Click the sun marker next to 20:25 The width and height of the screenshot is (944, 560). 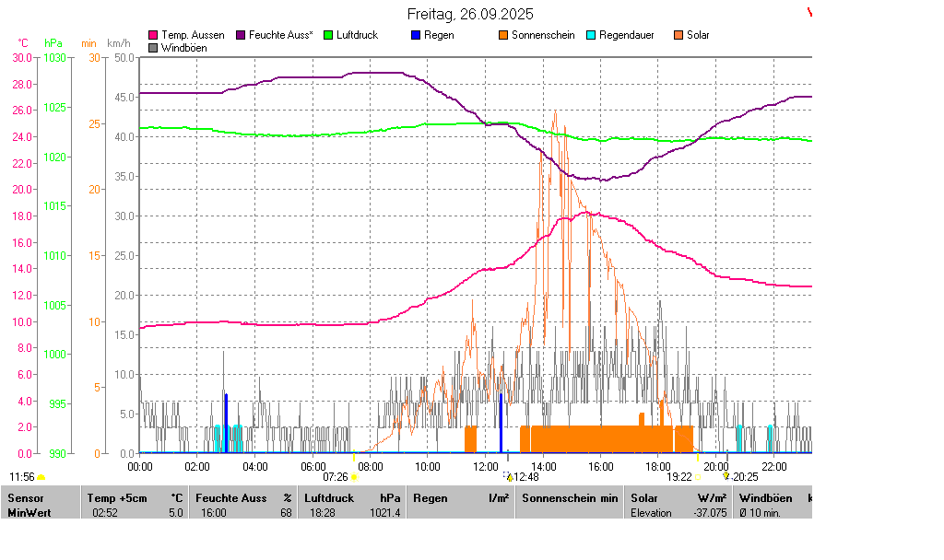pos(726,476)
